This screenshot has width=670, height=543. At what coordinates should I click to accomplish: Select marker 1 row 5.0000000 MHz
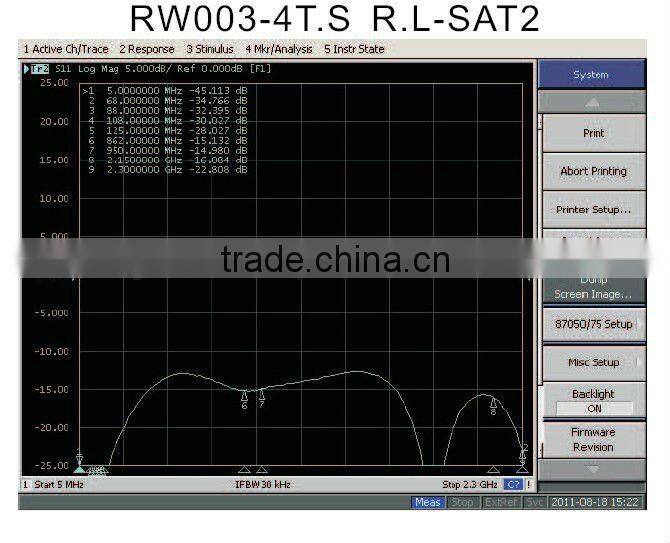pyautogui.click(x=165, y=91)
